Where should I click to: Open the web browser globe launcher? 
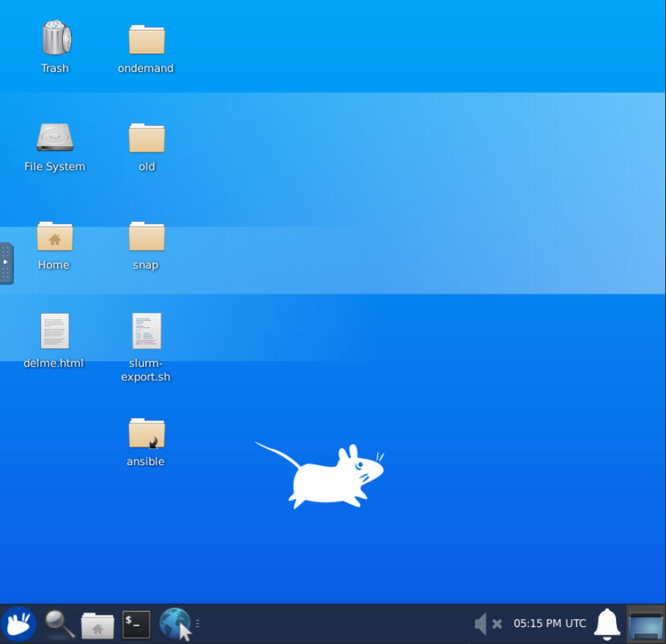[x=175, y=624]
